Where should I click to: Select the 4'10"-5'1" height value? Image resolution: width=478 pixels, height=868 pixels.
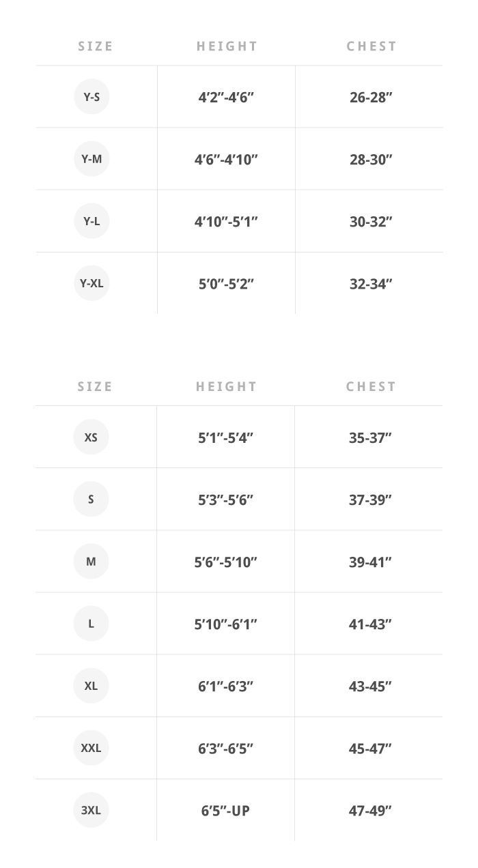[x=226, y=222]
